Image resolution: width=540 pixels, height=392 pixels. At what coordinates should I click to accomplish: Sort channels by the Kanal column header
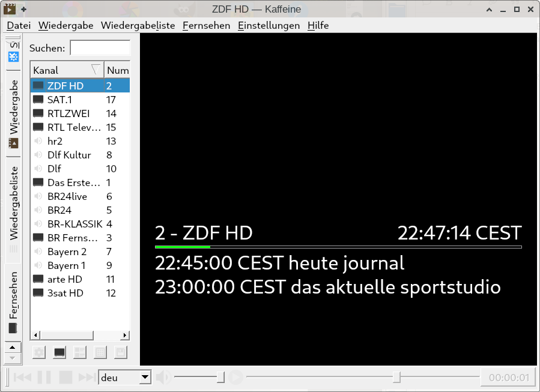point(67,70)
